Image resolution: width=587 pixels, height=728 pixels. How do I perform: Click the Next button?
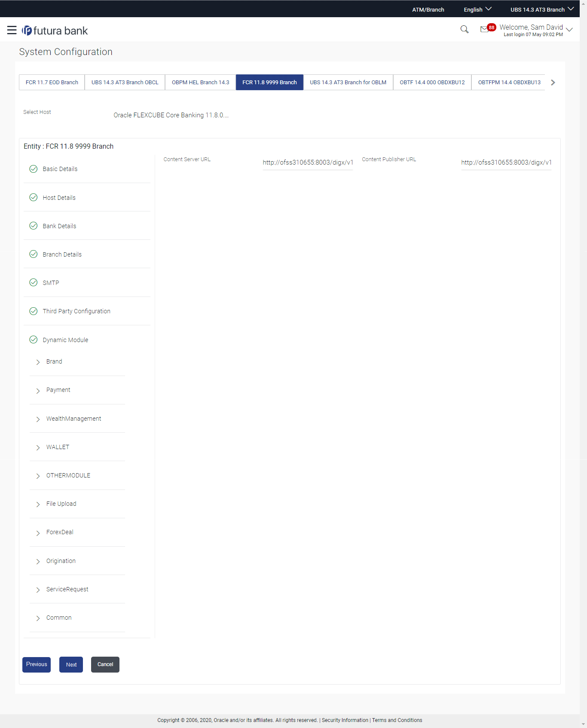pos(71,664)
